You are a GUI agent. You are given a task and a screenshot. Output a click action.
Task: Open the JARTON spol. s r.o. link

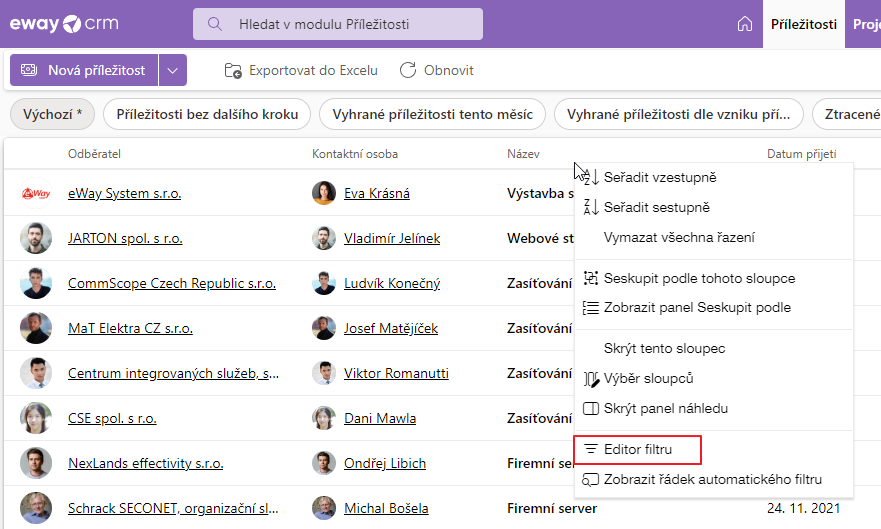coord(125,238)
